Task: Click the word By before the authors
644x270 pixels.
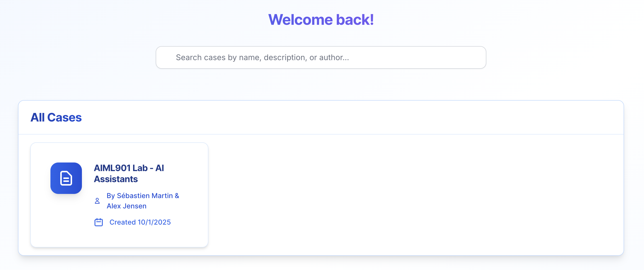Action: pyautogui.click(x=111, y=196)
